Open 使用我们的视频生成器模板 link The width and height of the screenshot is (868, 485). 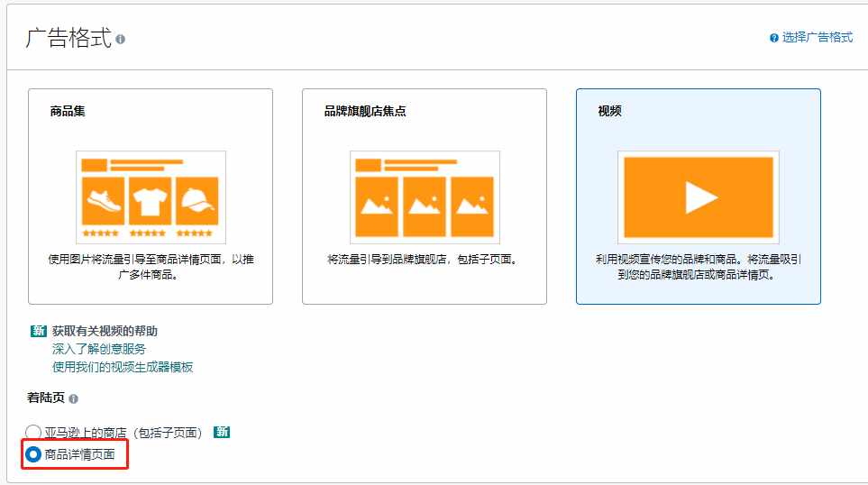[x=123, y=367]
